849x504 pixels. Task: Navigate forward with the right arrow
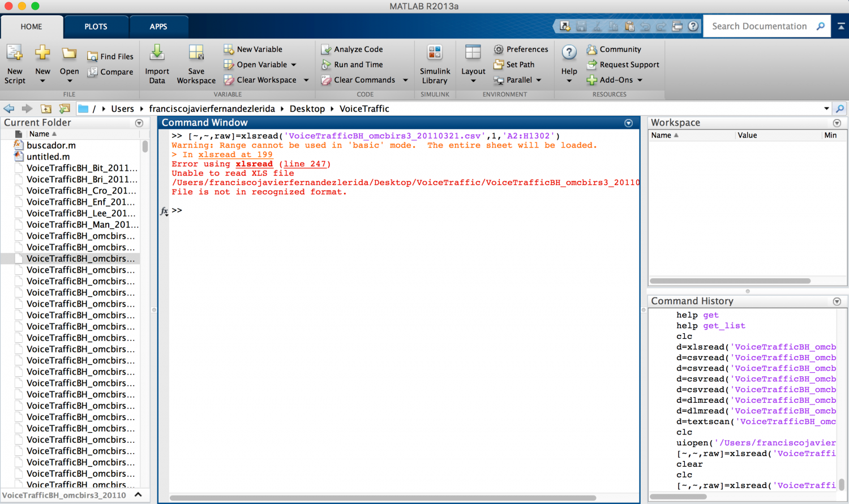[x=27, y=109]
